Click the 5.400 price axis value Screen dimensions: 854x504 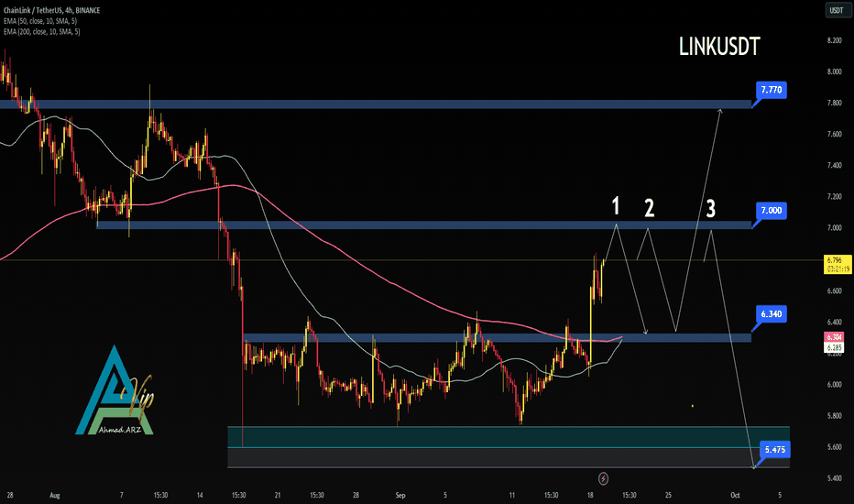tap(834, 478)
